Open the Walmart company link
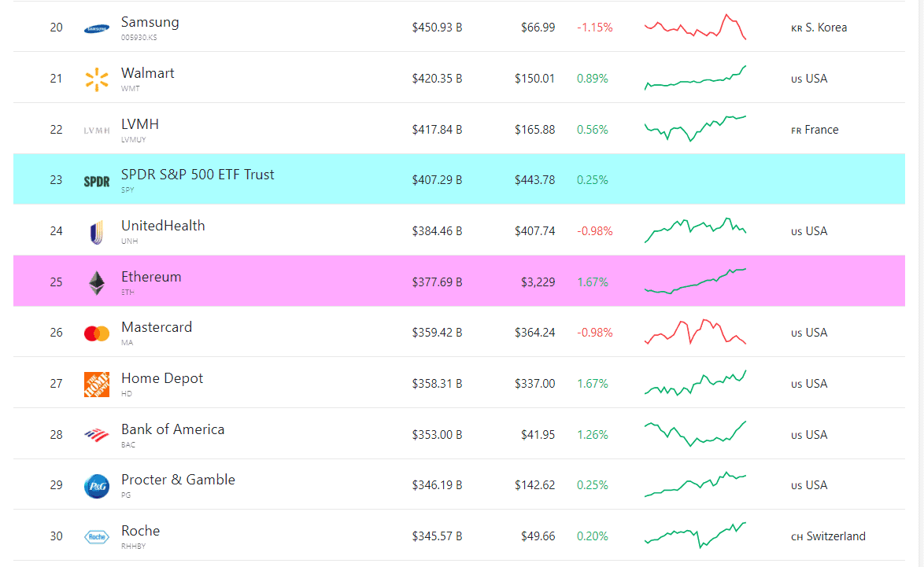 pyautogui.click(x=147, y=73)
